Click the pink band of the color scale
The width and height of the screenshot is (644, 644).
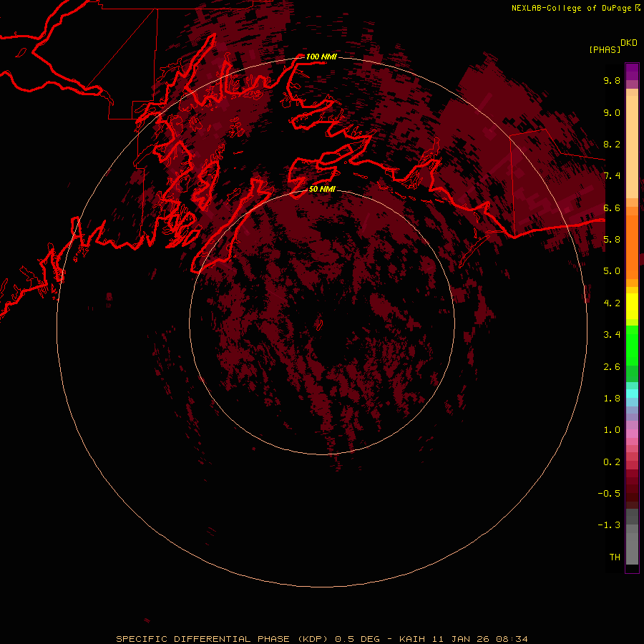coord(632,434)
